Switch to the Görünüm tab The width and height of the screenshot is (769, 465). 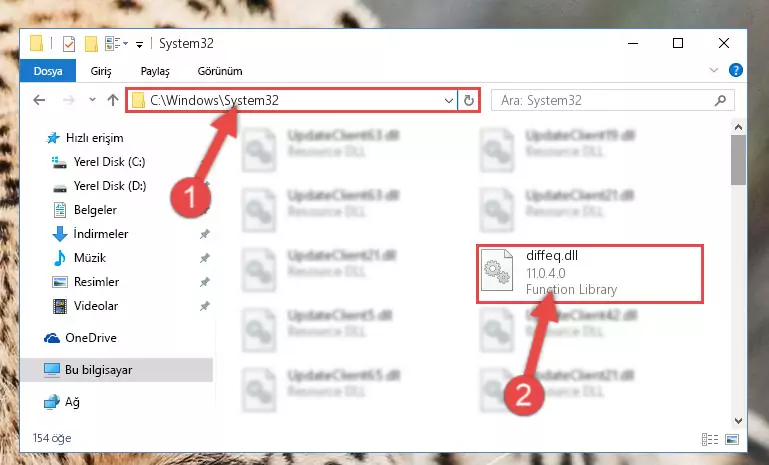tap(220, 71)
